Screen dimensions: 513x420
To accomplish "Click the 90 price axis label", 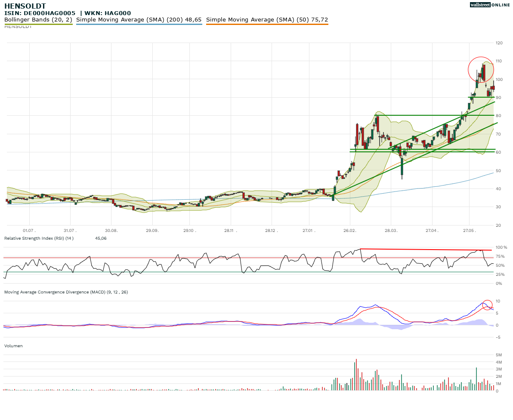I will 498,98.
